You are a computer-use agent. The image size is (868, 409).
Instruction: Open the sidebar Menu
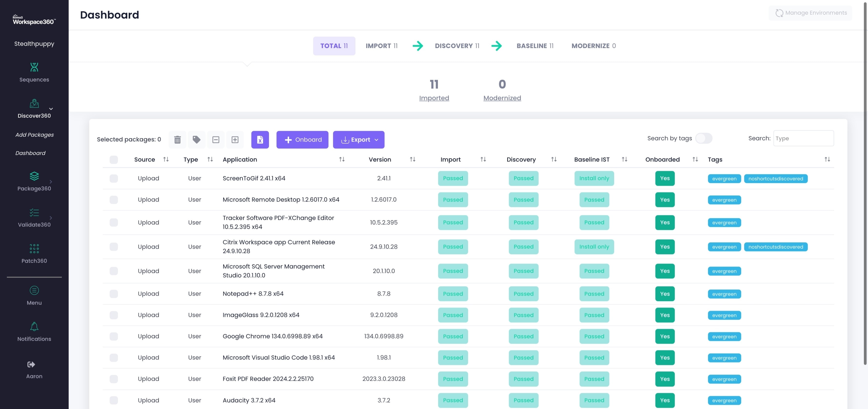click(x=34, y=296)
